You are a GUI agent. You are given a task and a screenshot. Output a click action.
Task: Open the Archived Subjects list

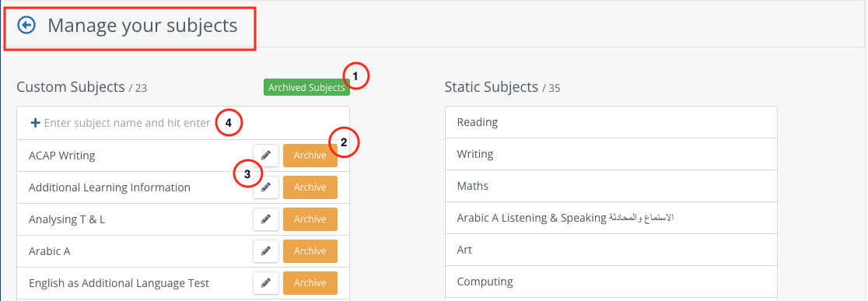(306, 87)
